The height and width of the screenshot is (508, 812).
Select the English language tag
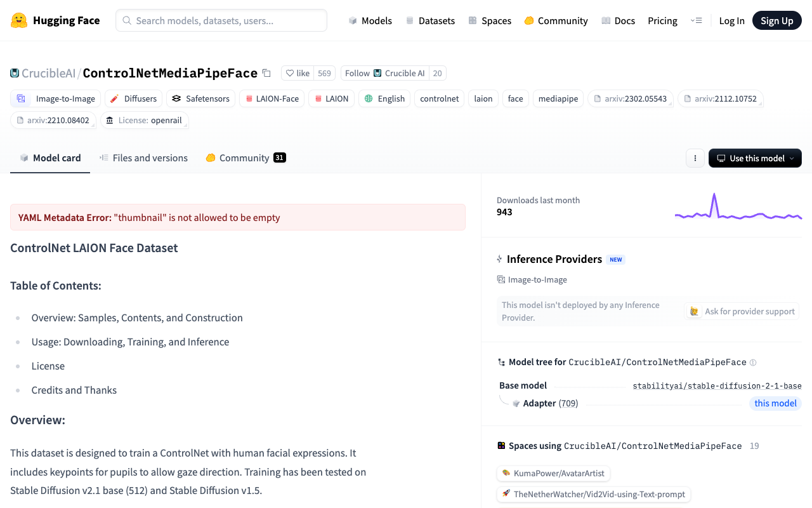(384, 98)
